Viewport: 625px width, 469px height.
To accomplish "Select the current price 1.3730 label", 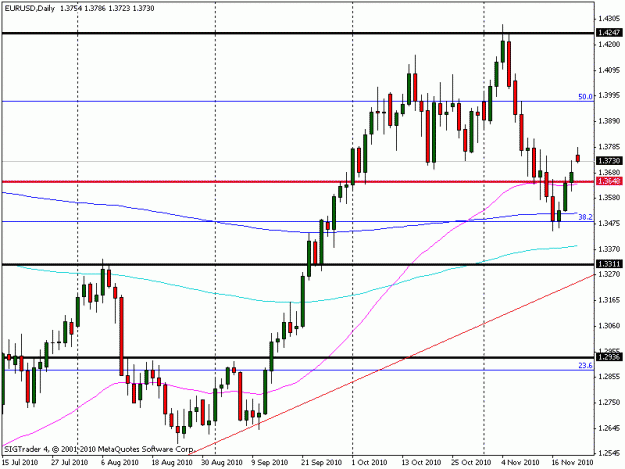I will (609, 161).
